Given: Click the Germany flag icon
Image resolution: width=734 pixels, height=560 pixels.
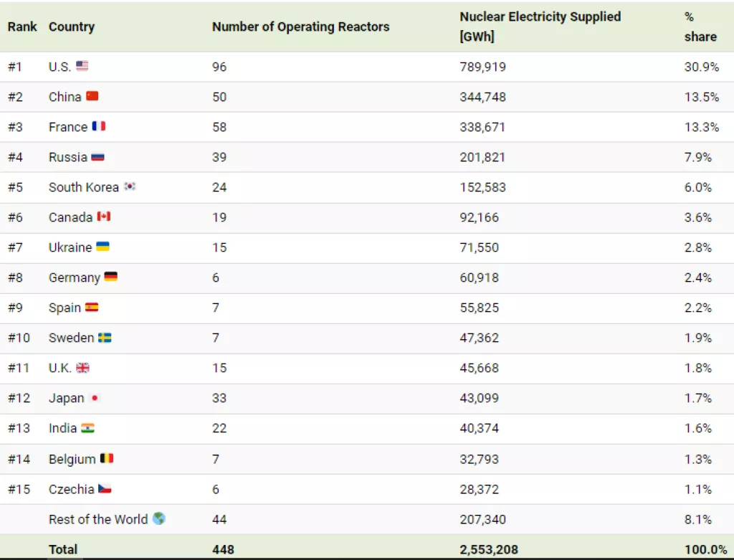Looking at the screenshot, I should click(111, 277).
